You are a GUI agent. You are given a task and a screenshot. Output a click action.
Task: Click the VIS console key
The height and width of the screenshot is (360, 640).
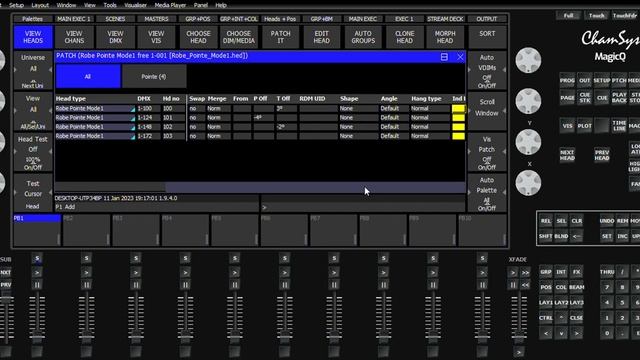tap(567, 126)
